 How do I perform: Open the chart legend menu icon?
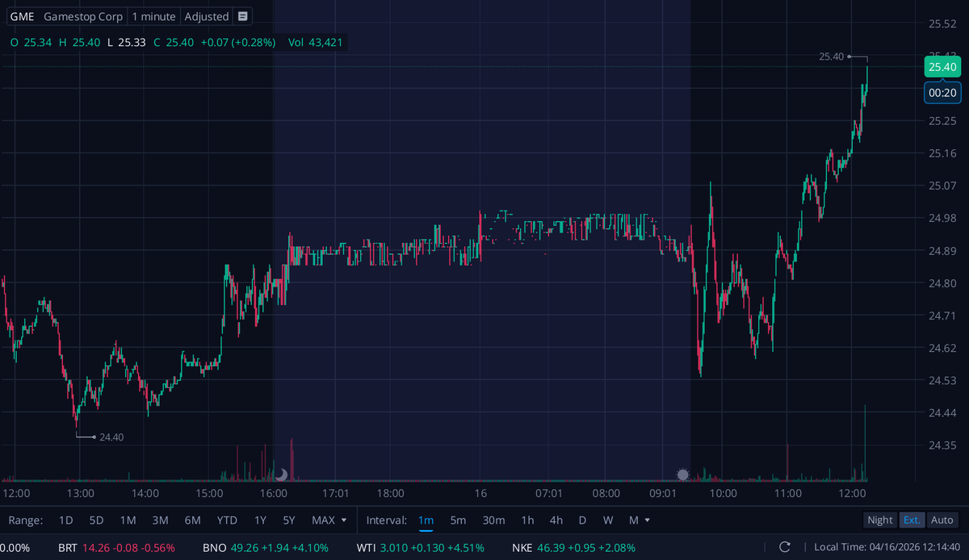coord(243,16)
